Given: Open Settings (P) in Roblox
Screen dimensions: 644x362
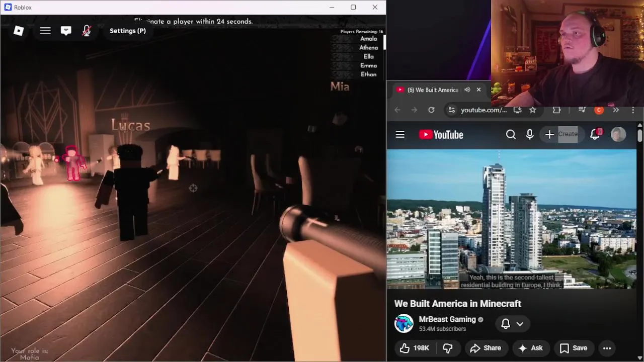Looking at the screenshot, I should [x=128, y=31].
